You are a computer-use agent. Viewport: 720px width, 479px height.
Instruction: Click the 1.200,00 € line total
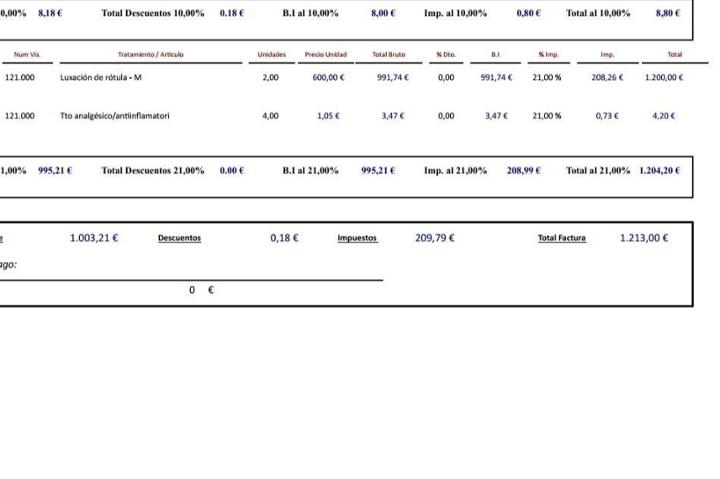point(664,77)
